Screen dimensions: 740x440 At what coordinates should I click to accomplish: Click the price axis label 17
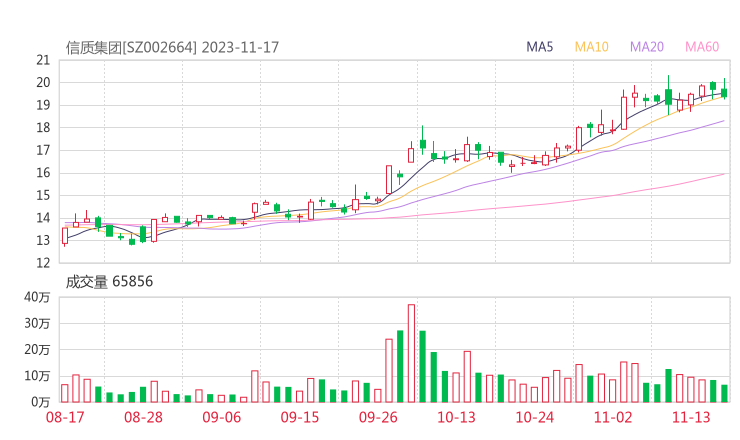[x=43, y=150]
